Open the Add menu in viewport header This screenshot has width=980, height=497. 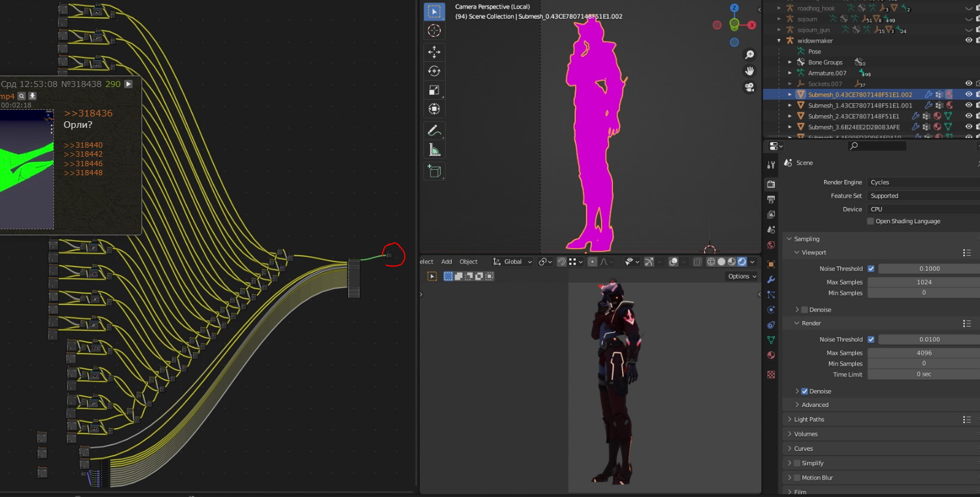(446, 262)
